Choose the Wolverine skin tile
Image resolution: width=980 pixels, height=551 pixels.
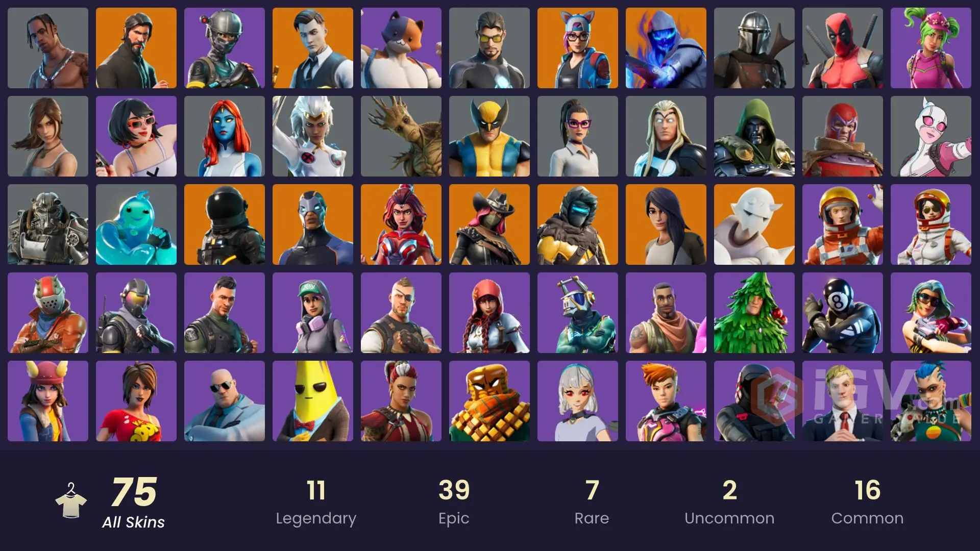[489, 136]
